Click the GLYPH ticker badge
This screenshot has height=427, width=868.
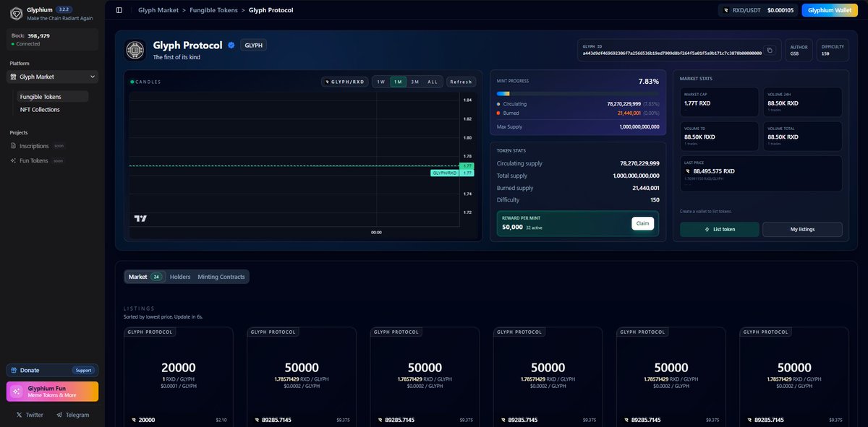[x=253, y=45]
